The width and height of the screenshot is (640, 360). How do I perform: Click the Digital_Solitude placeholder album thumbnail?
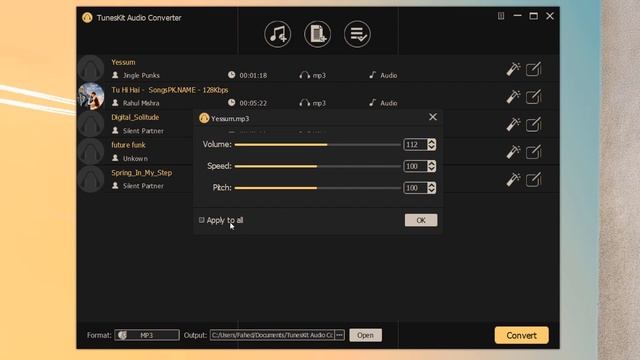pyautogui.click(x=91, y=124)
